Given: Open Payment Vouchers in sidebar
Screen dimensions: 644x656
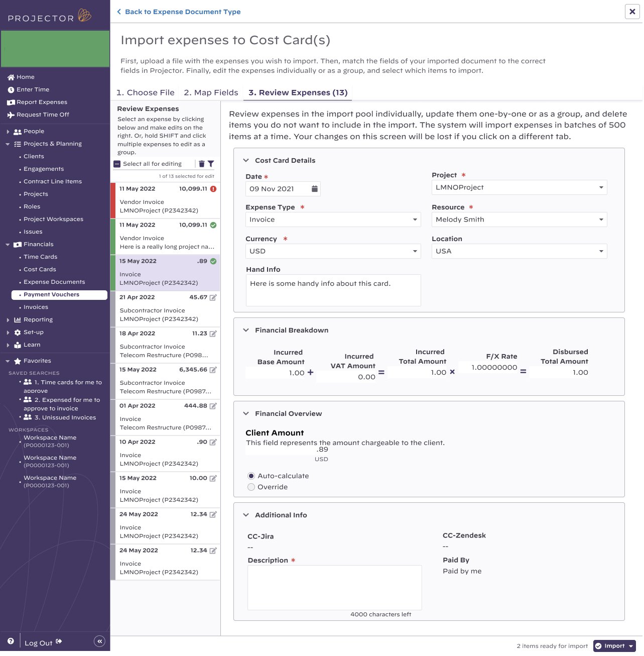Looking at the screenshot, I should point(59,295).
